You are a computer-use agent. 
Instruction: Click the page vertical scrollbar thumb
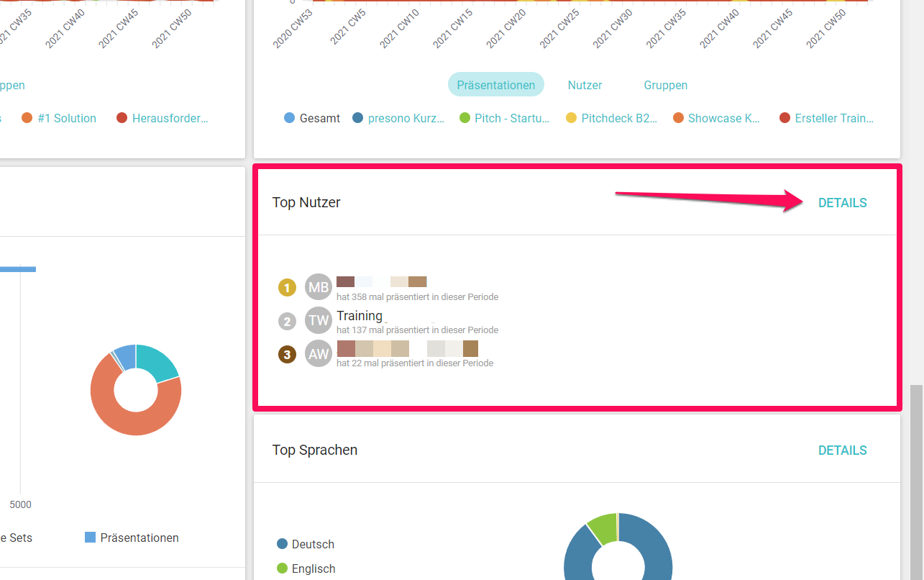(916, 482)
